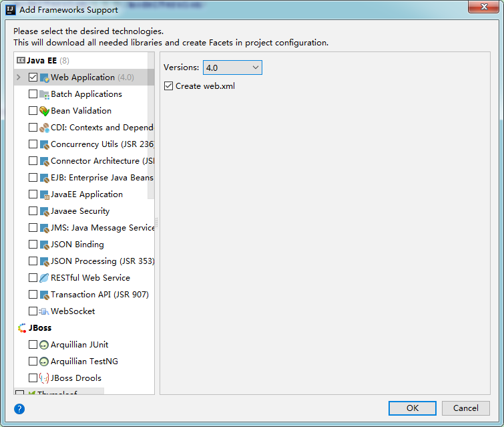Tick the JBoss Drools checkbox

coord(33,378)
